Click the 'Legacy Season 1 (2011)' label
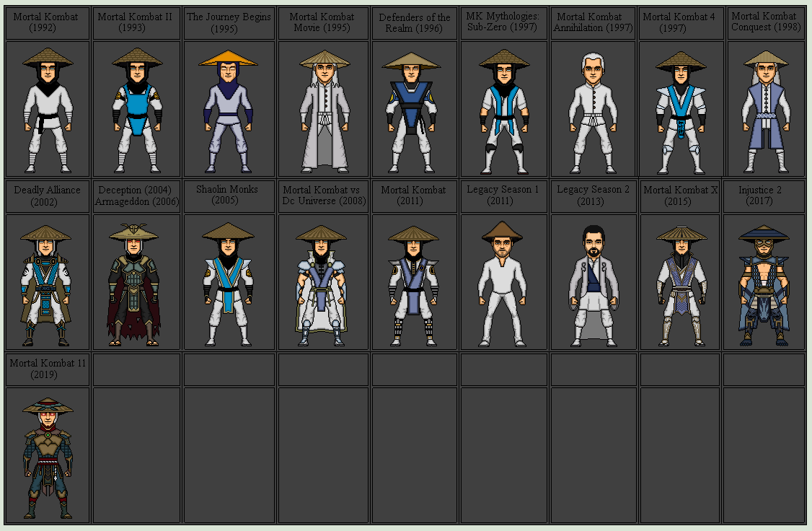 coord(503,196)
